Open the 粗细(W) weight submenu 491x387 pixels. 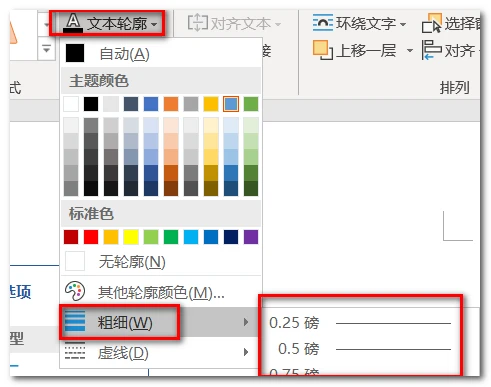(x=161, y=322)
